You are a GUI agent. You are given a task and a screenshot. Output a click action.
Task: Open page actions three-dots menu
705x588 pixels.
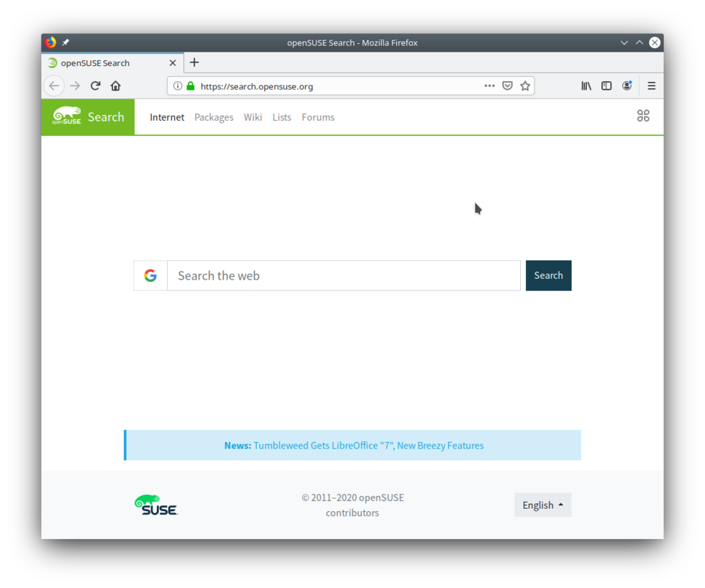489,86
